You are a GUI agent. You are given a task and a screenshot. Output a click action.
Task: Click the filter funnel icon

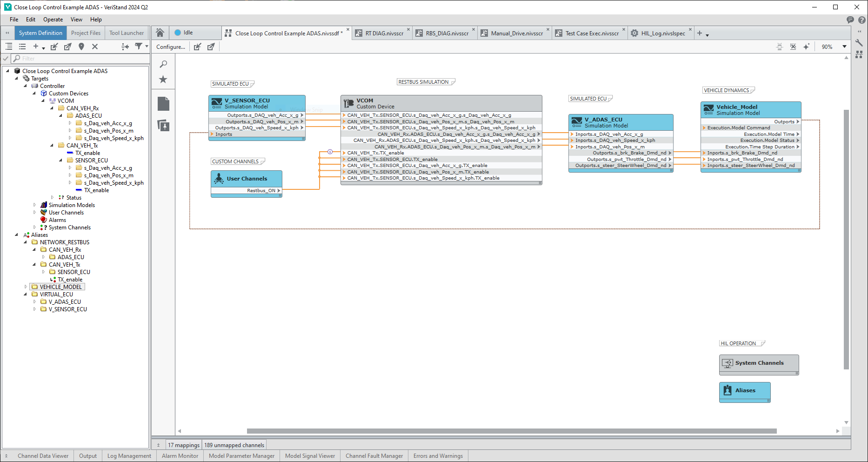138,47
